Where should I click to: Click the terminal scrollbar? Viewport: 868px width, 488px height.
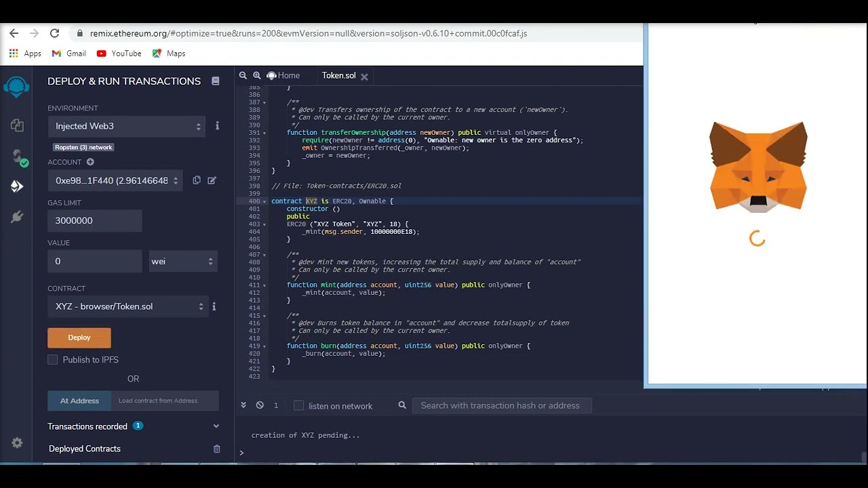pyautogui.click(x=863, y=457)
